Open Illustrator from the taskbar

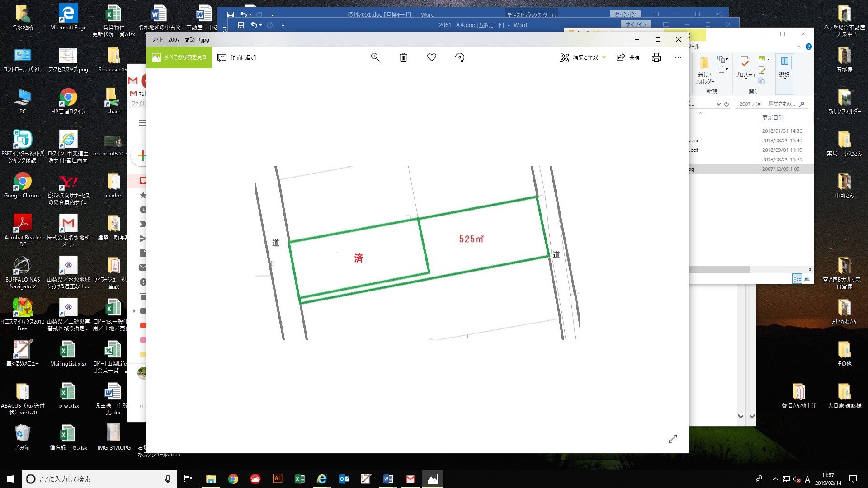[277, 479]
